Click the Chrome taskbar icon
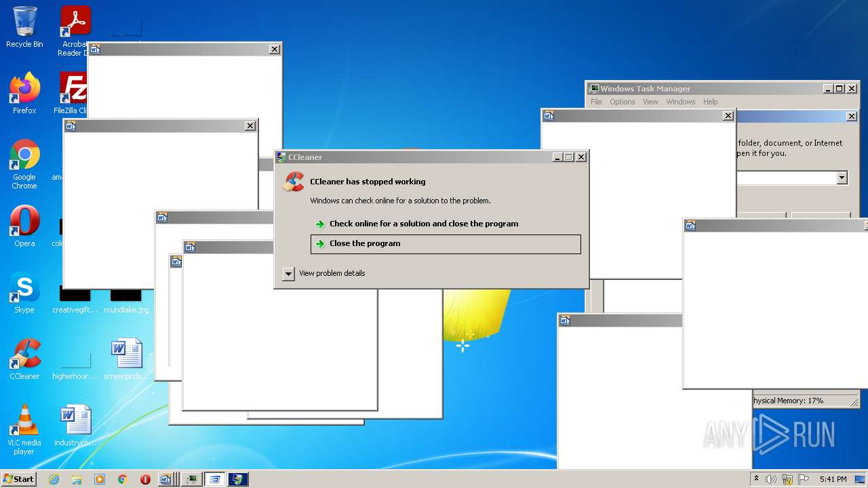Viewport: 868px width, 488px height. coord(123,479)
